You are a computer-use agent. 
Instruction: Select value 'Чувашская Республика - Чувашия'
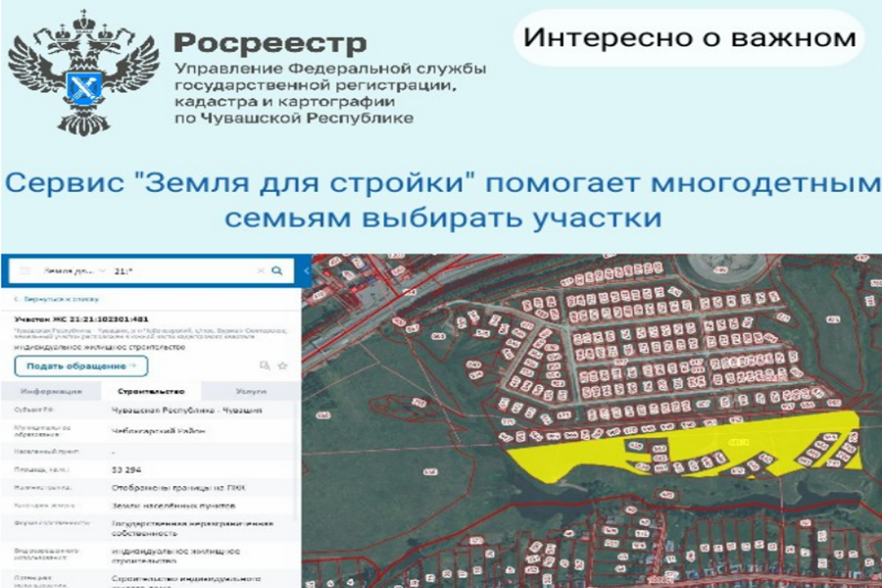point(187,411)
